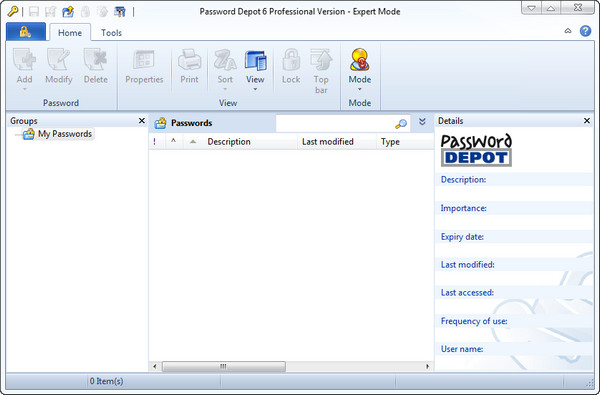Click the 'Last accessed:' label in Details panel
Screen dimensions: 600x395
[467, 293]
